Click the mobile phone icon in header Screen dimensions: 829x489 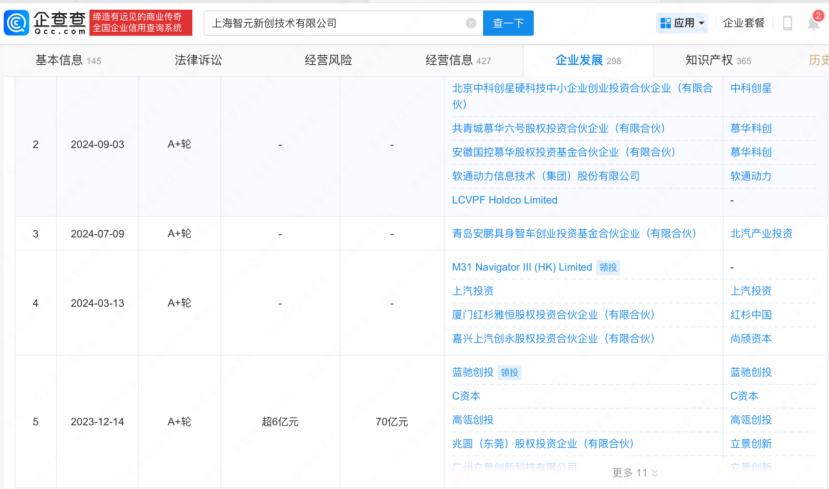[x=787, y=23]
